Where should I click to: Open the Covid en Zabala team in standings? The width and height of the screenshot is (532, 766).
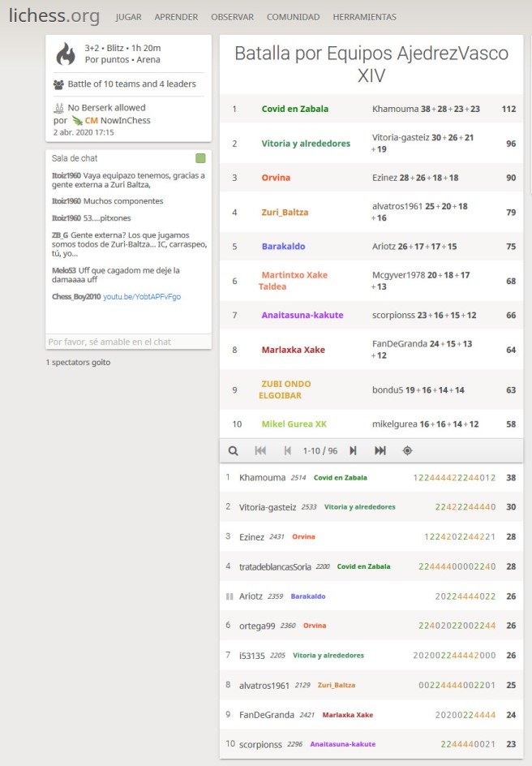(294, 109)
